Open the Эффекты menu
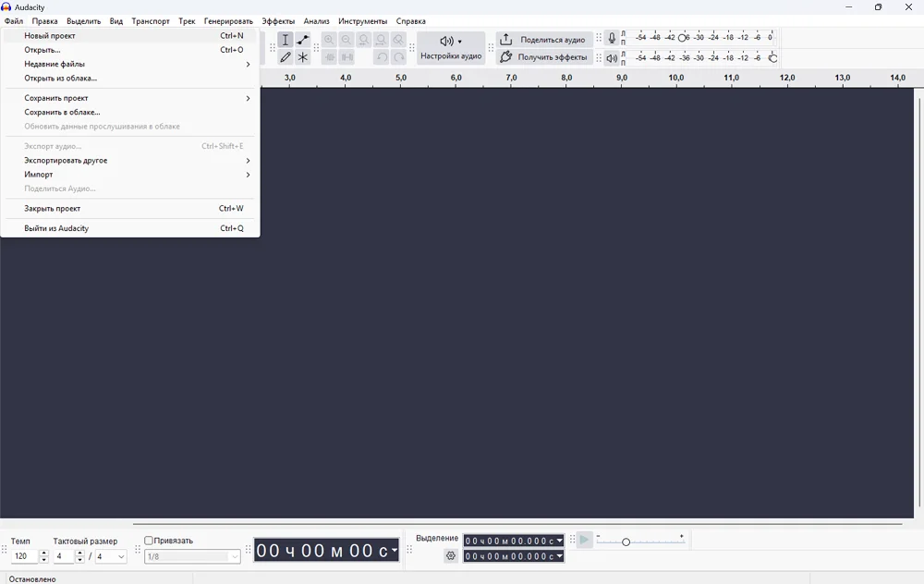Viewport: 924px width, 584px height. pyautogui.click(x=278, y=21)
